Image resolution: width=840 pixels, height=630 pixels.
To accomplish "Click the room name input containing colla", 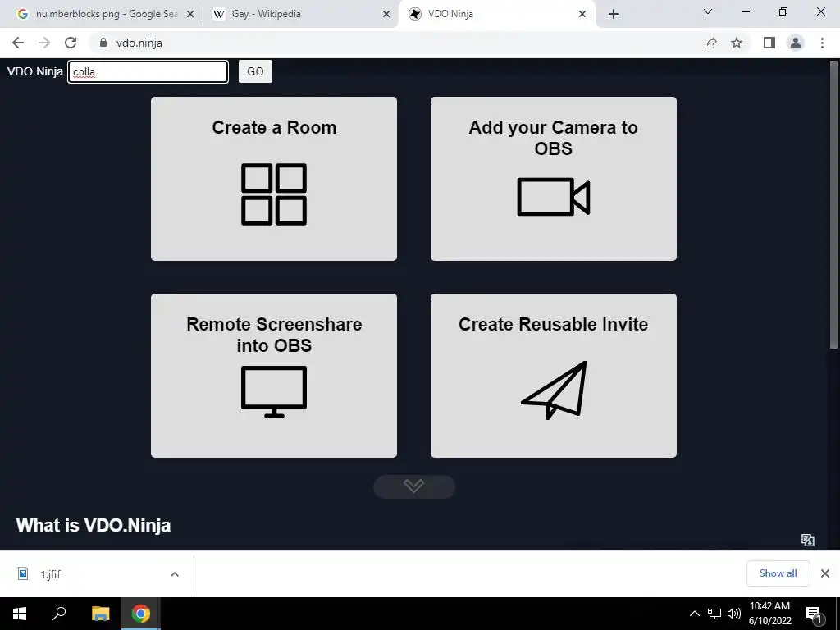I will coord(148,72).
